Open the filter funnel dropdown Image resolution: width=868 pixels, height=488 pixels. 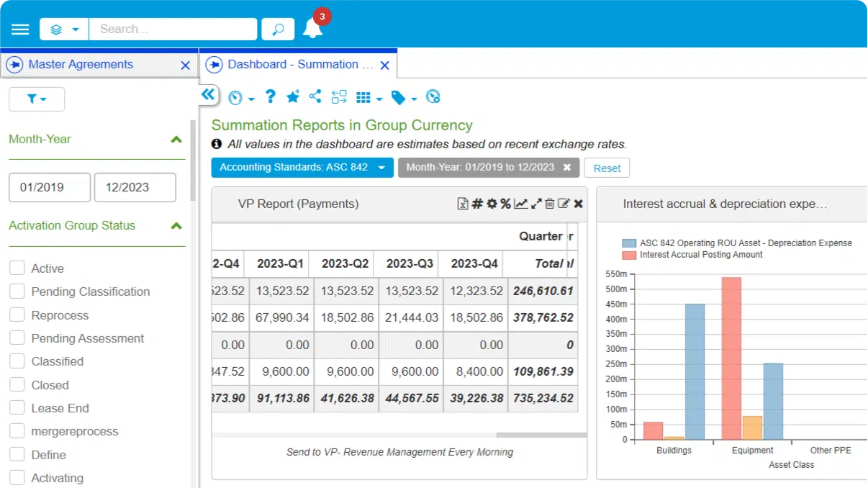(x=37, y=99)
